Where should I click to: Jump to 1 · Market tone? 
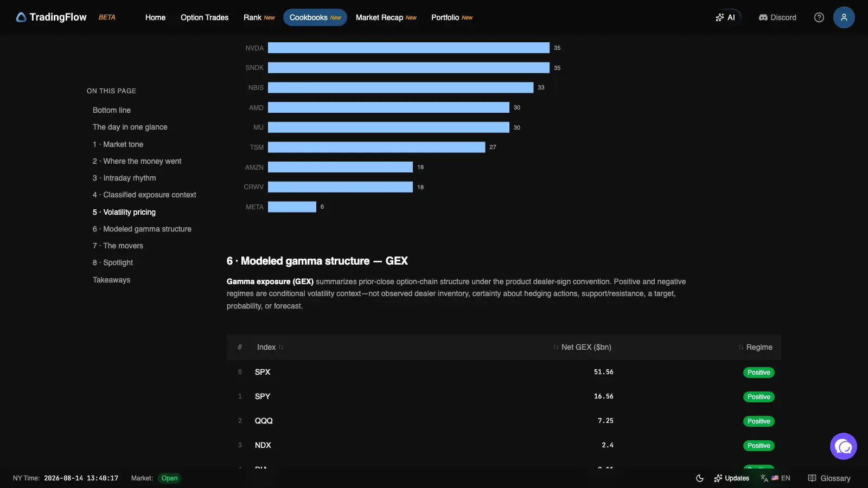click(118, 144)
